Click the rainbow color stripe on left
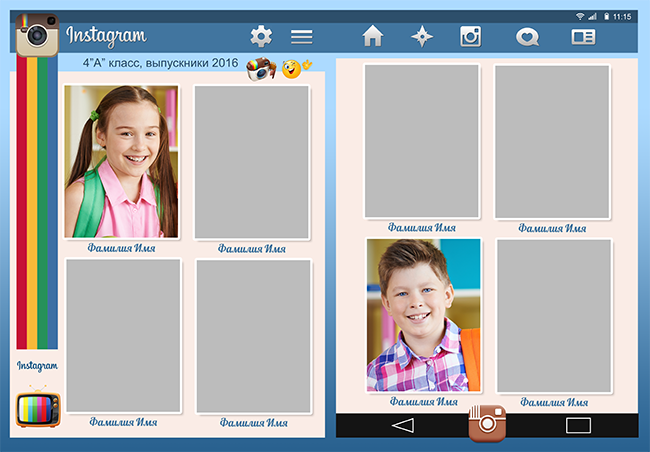 point(37,200)
